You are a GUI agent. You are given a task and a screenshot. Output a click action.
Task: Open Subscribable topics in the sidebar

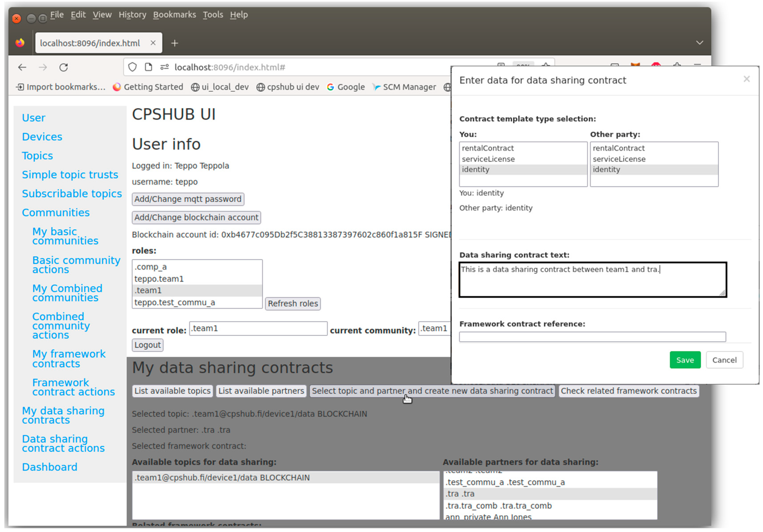(x=72, y=193)
